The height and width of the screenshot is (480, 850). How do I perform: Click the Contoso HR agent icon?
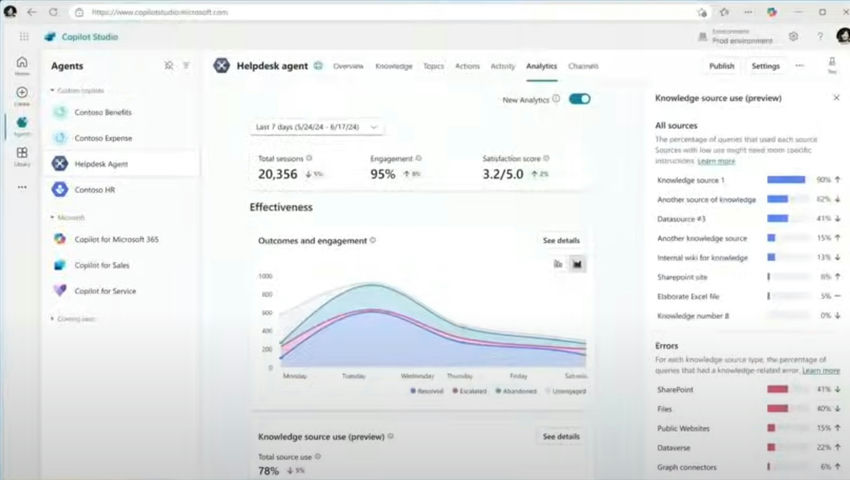click(60, 189)
